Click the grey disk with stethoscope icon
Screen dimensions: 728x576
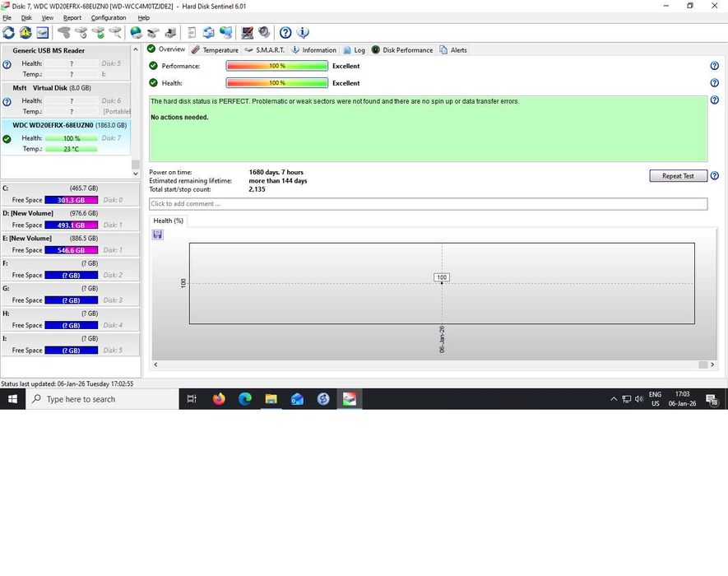pos(63,33)
